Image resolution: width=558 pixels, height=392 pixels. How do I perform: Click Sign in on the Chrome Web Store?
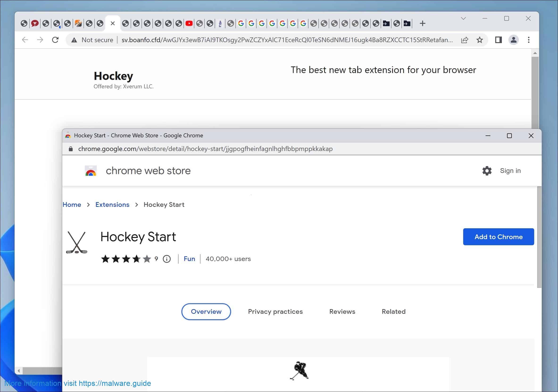510,171
